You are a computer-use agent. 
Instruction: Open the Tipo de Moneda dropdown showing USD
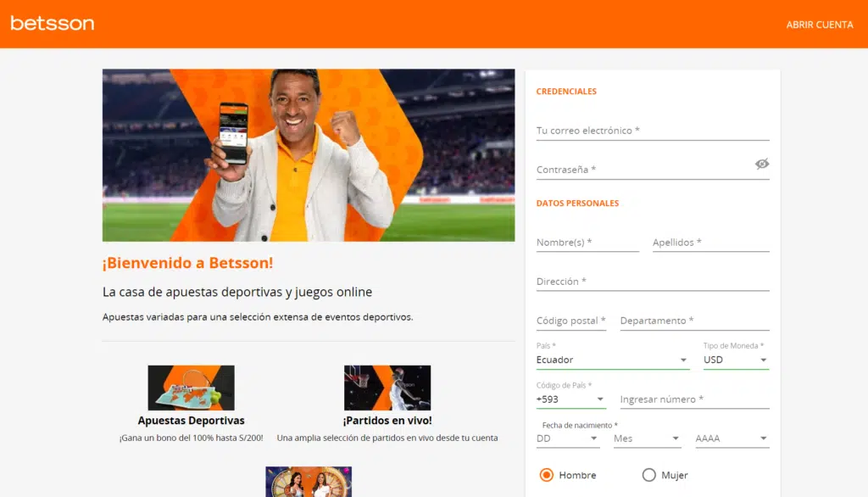tap(735, 360)
